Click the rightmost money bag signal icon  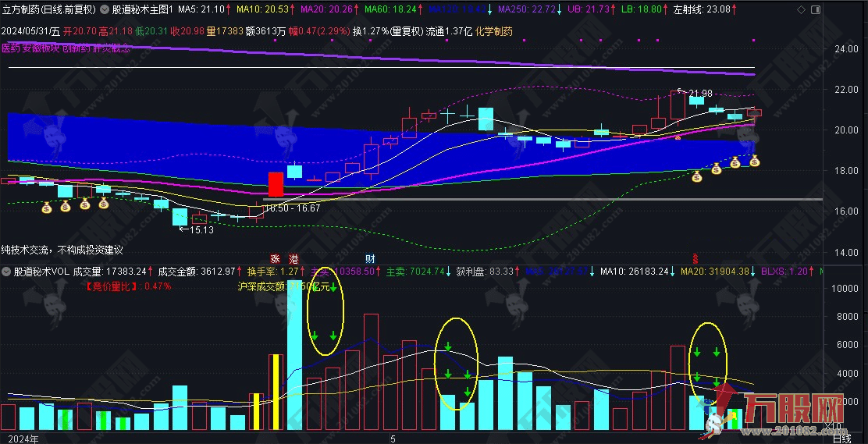[x=755, y=162]
